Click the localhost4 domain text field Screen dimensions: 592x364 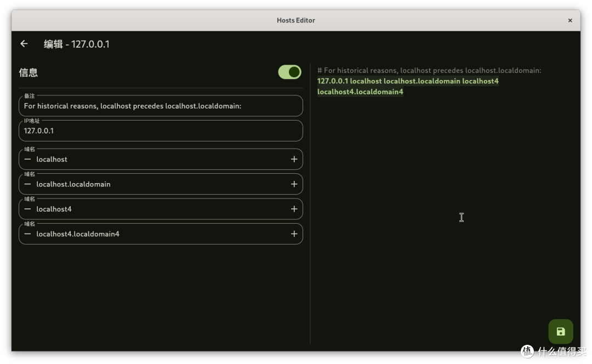pos(161,209)
